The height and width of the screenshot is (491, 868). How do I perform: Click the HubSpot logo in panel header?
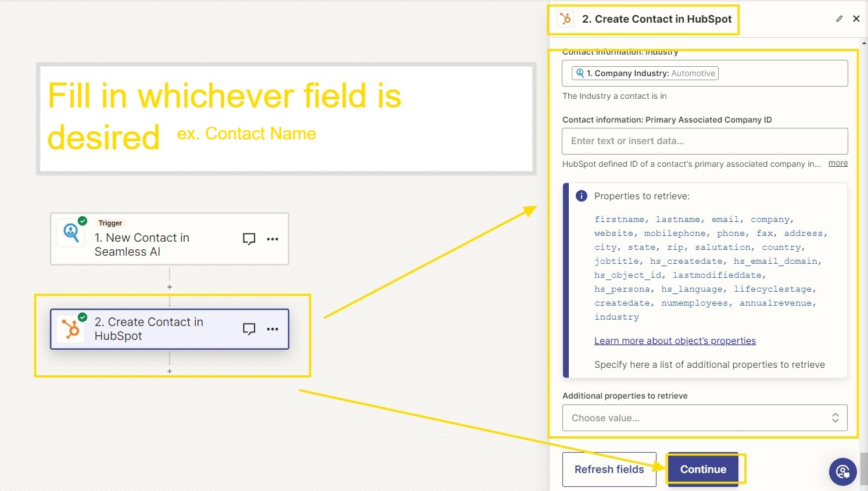point(565,19)
